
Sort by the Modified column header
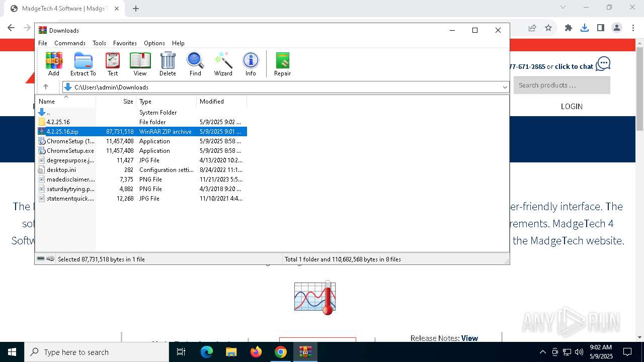pos(222,102)
